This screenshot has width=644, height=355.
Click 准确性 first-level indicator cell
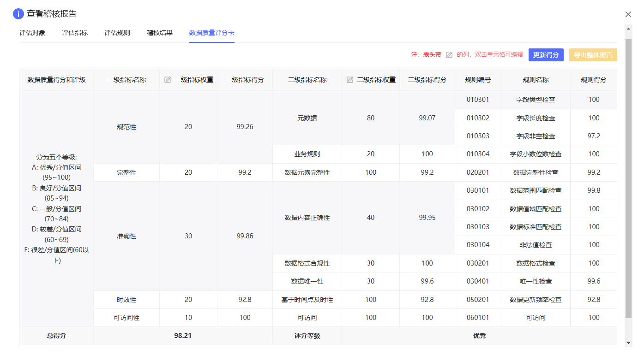pyautogui.click(x=126, y=236)
